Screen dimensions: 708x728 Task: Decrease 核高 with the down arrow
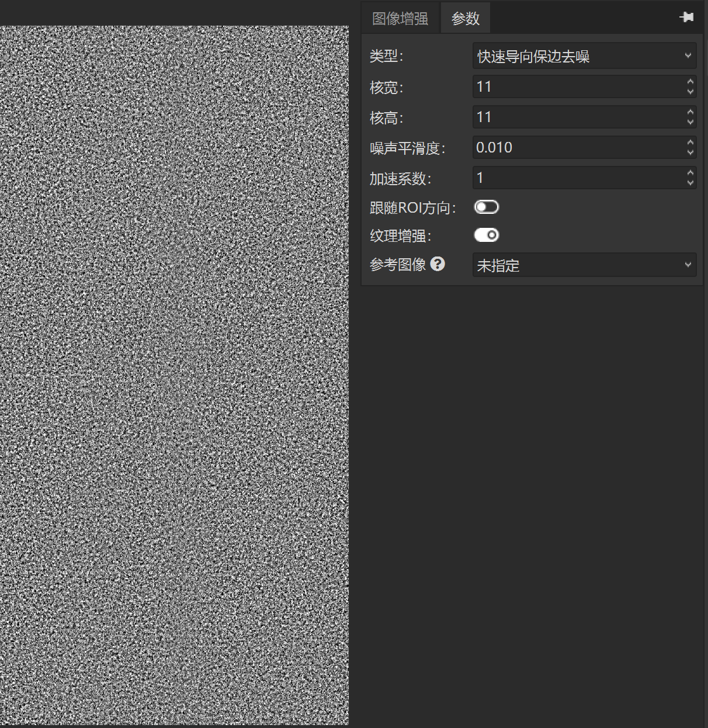coord(690,122)
